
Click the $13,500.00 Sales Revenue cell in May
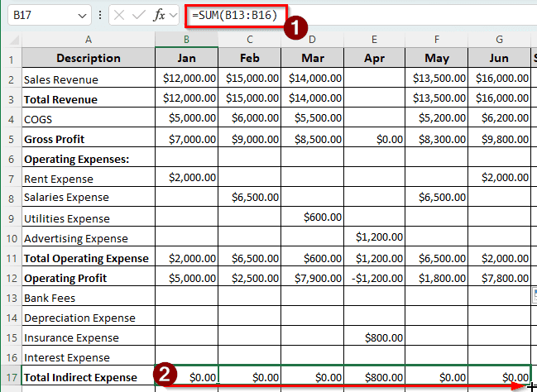tap(437, 78)
